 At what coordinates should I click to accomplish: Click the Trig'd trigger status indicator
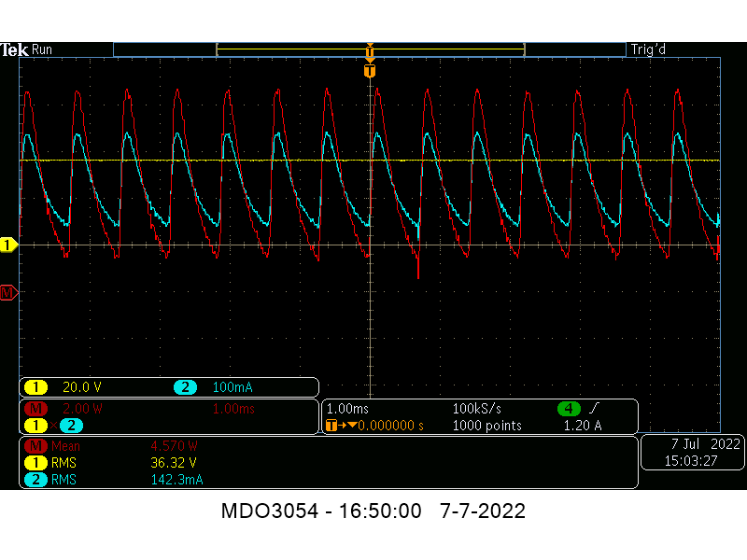pyautogui.click(x=648, y=50)
